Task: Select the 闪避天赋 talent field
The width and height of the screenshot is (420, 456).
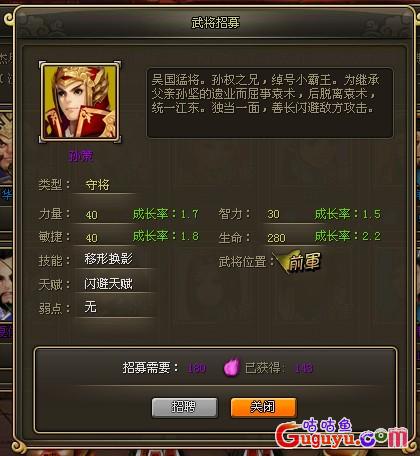Action: coord(108,284)
